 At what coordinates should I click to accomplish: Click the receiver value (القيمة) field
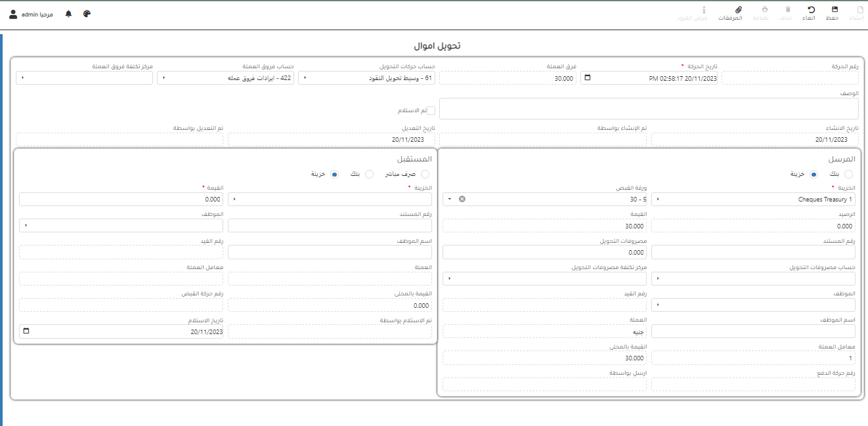(121, 199)
